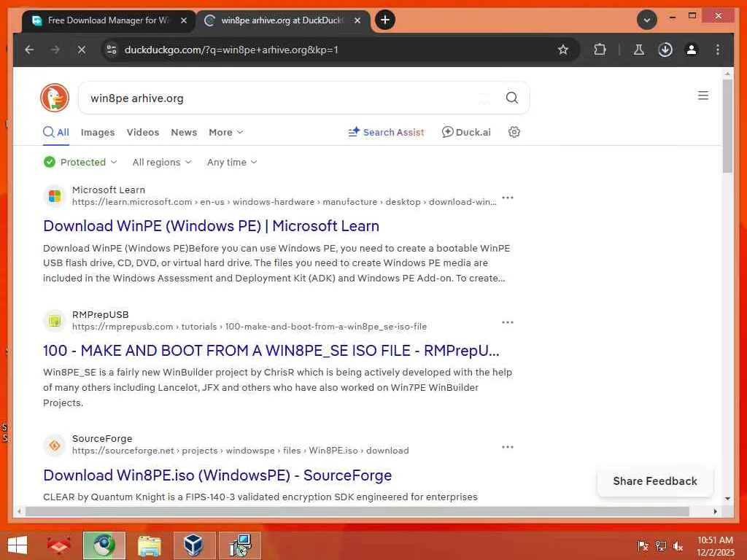The image size is (747, 560).
Task: Expand the Protected safe search dropdown
Action: click(x=80, y=162)
